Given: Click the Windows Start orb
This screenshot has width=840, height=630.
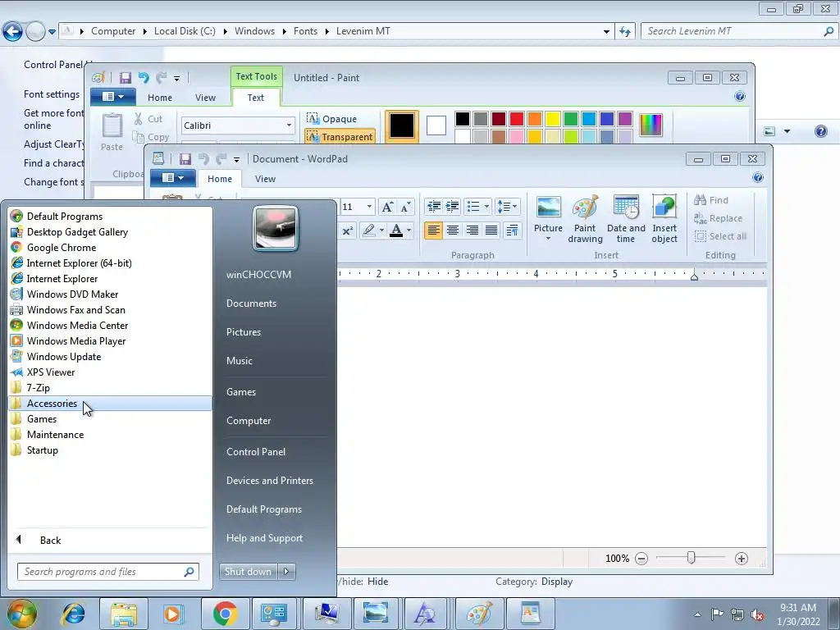Looking at the screenshot, I should click(x=21, y=614).
